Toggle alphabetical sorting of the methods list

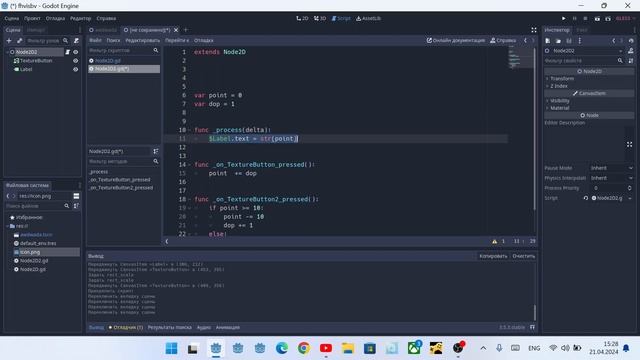pyautogui.click(x=156, y=151)
